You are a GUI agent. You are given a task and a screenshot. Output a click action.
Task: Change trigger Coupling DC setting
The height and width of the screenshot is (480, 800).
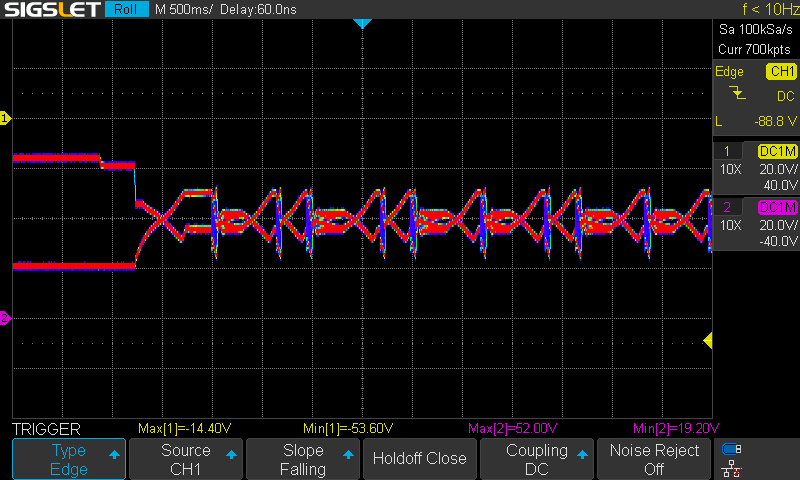[537, 459]
